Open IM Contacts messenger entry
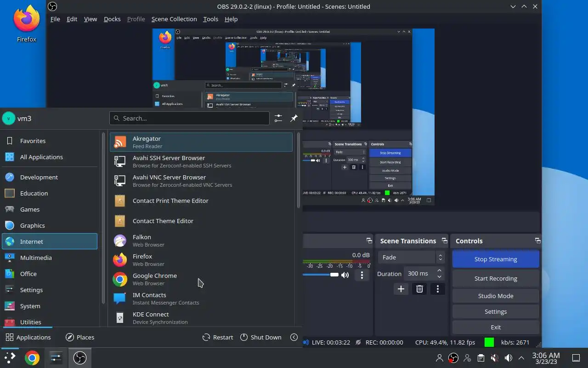This screenshot has width=588, height=368. click(201, 299)
